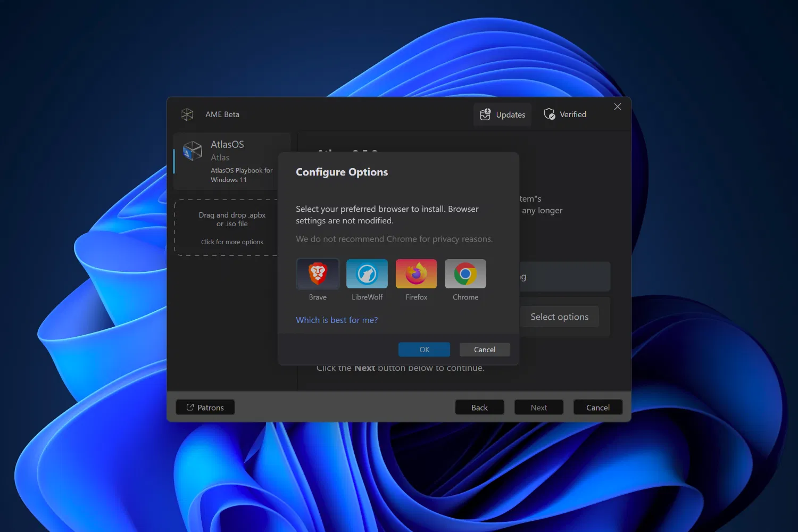Pick the Firefox browser icon

[x=416, y=273]
